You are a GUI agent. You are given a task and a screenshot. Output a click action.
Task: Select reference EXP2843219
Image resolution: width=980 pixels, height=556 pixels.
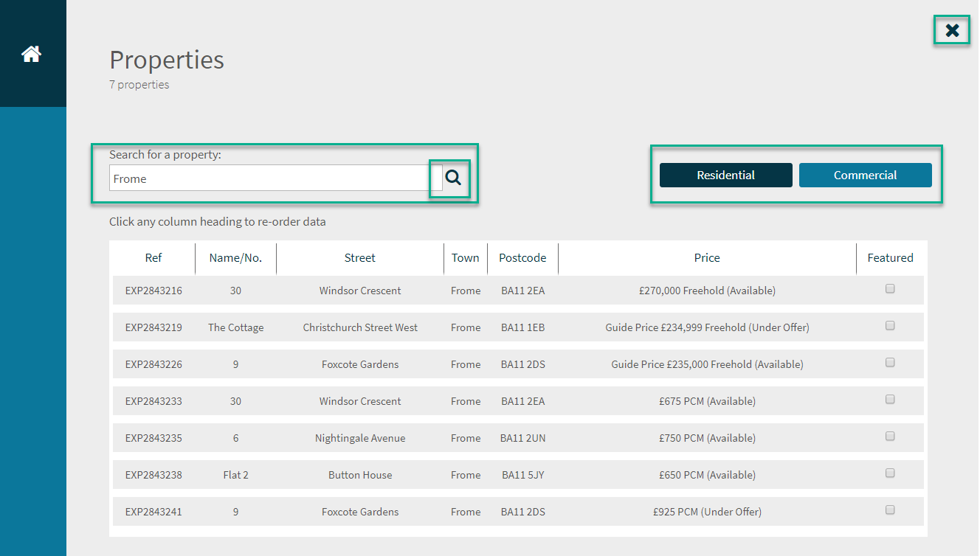pos(153,327)
